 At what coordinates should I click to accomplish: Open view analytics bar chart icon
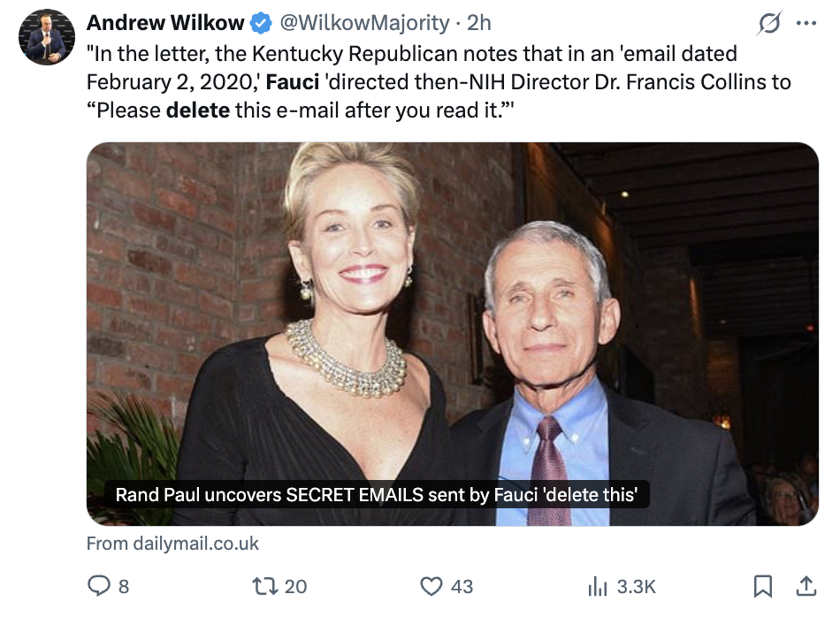[x=598, y=585]
